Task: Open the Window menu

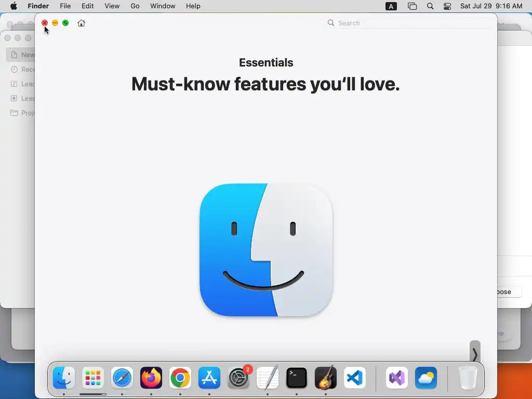Action: 163,6
